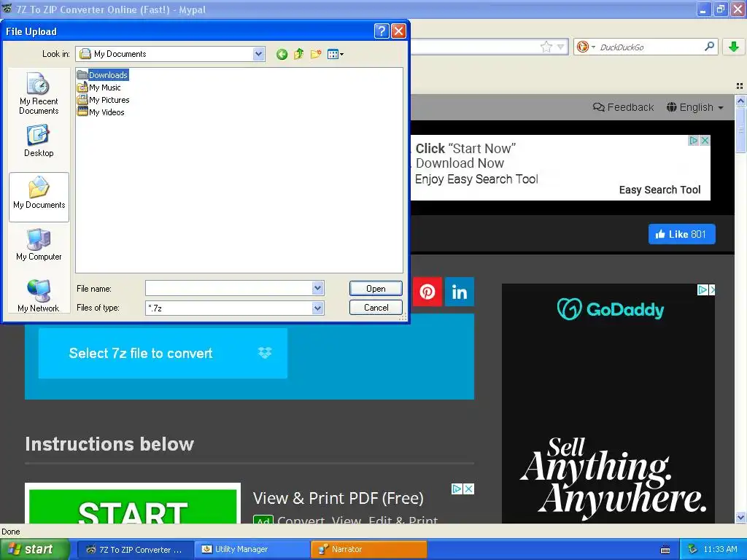Viewport: 747px width, 560px height.
Task: Click the Cancel button
Action: click(376, 308)
